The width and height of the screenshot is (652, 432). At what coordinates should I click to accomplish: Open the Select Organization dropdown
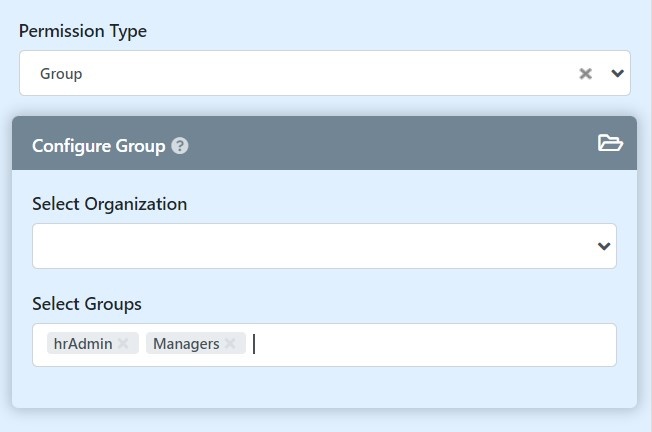point(310,246)
